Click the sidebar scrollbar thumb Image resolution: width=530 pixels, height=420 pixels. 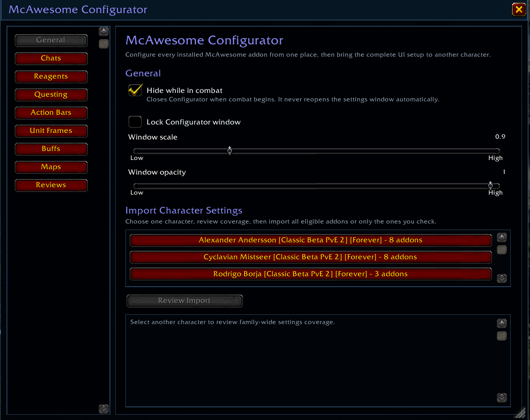tap(104, 44)
